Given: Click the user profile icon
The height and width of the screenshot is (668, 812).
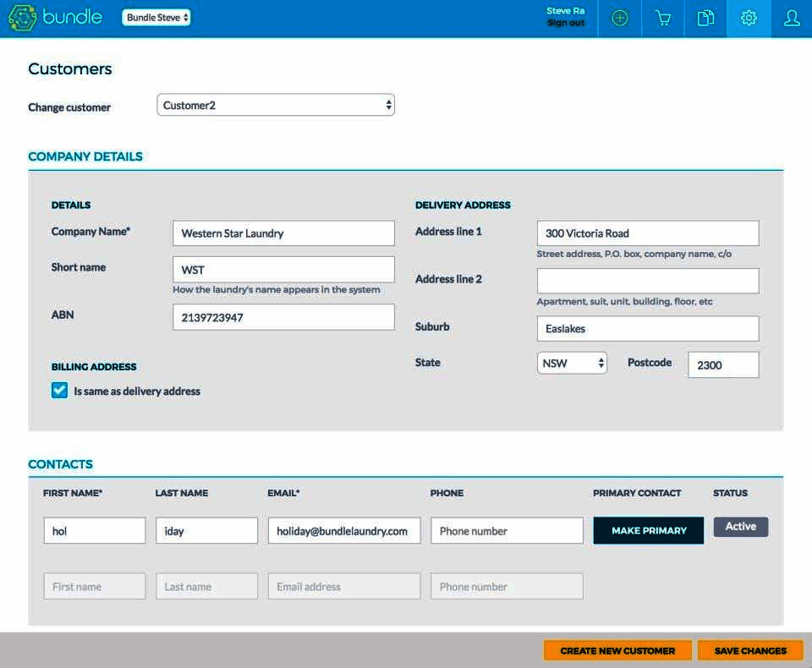Looking at the screenshot, I should pyautogui.click(x=792, y=17).
